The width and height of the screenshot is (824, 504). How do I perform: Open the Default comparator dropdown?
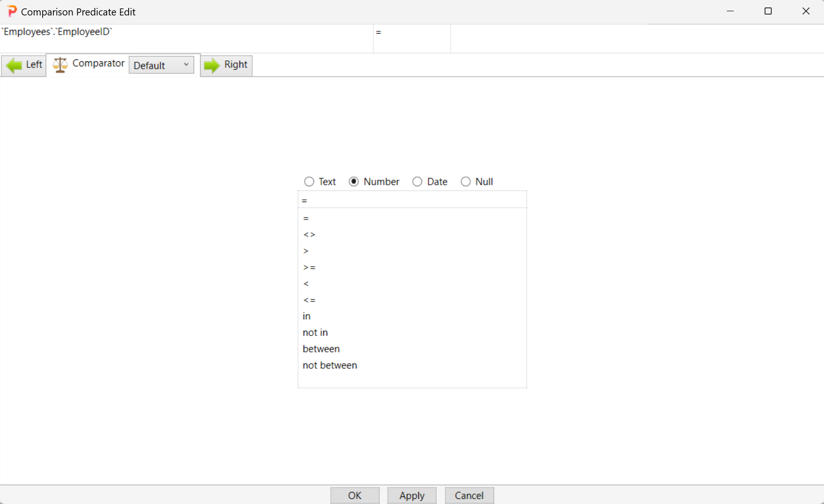click(161, 65)
